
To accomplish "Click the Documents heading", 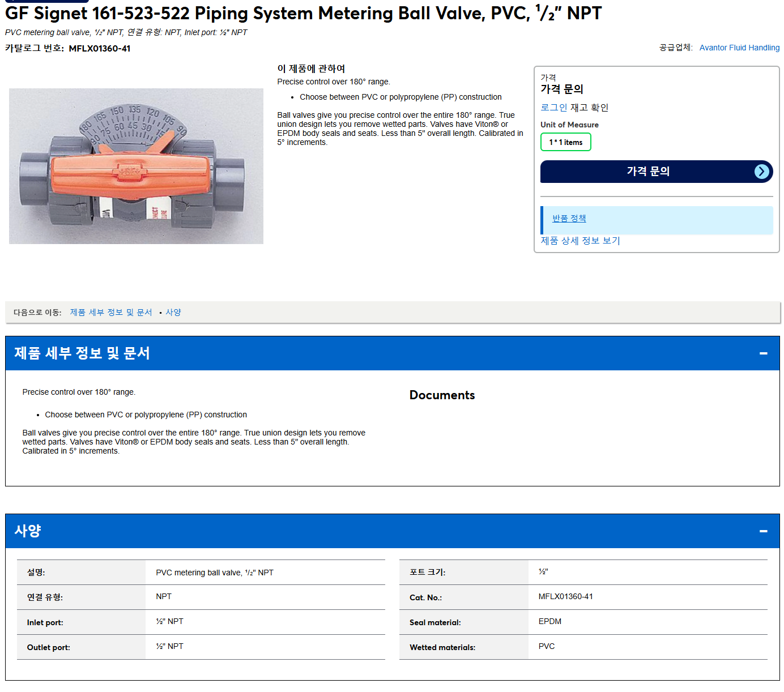I will pyautogui.click(x=442, y=395).
